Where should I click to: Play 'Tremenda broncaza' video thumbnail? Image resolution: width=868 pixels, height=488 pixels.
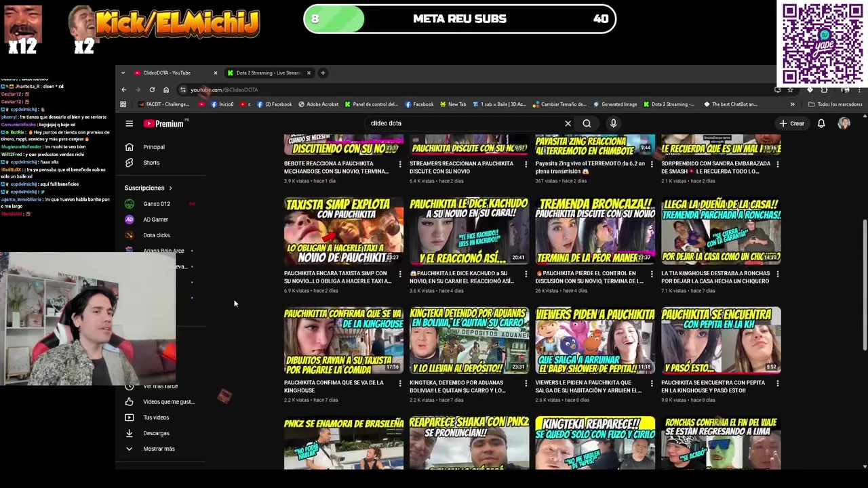tap(595, 231)
